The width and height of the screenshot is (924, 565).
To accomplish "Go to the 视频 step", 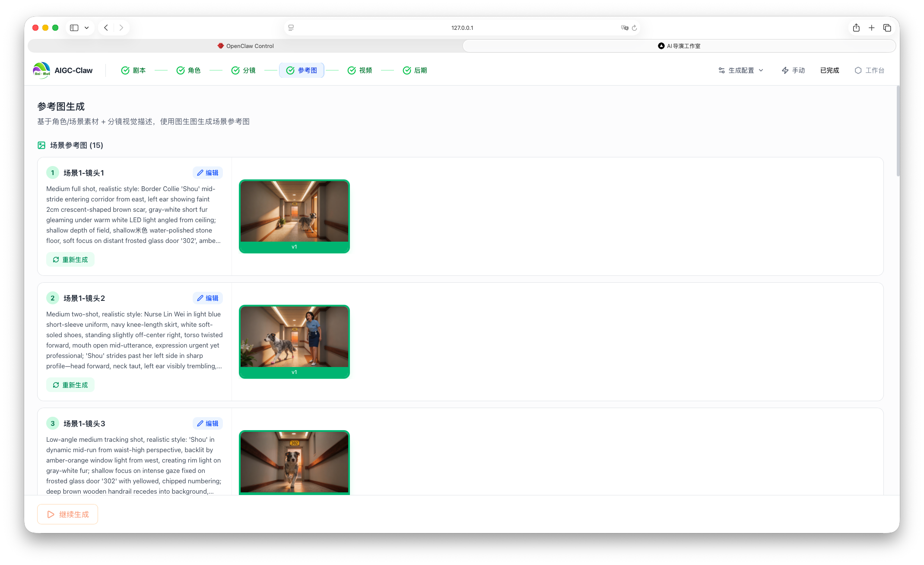I will [360, 70].
